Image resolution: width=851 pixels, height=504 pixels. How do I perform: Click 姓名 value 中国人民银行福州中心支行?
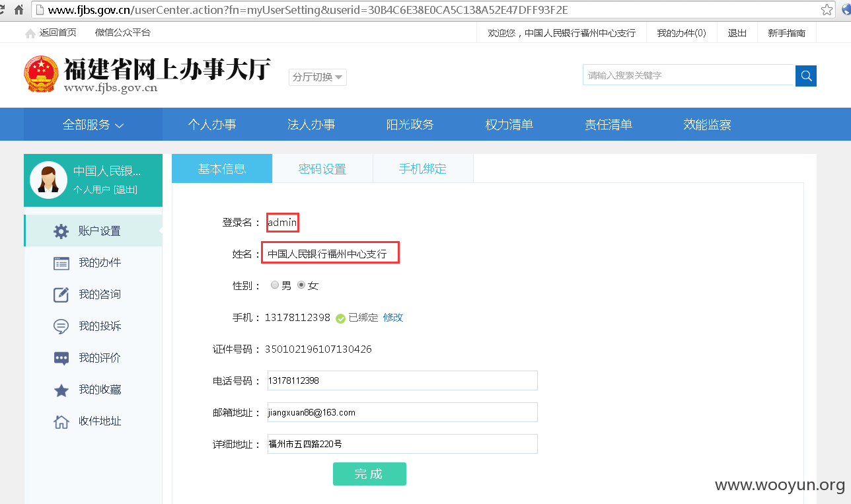tap(327, 254)
